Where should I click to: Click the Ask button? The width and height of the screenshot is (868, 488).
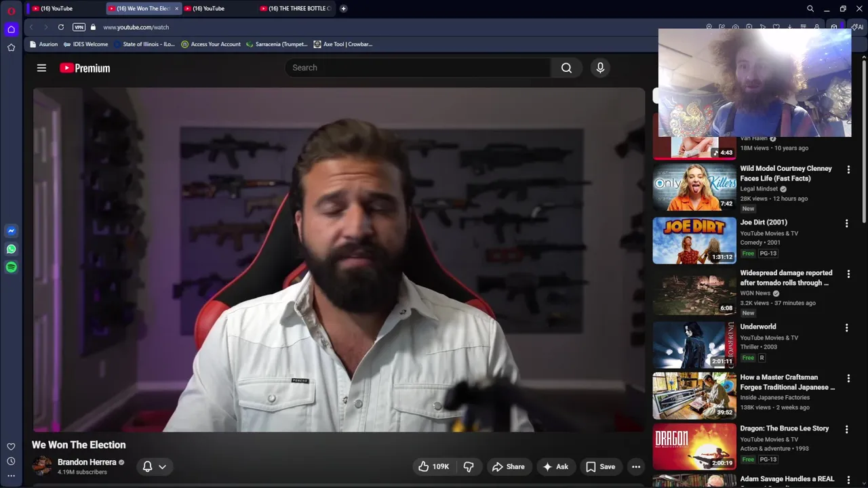(555, 466)
